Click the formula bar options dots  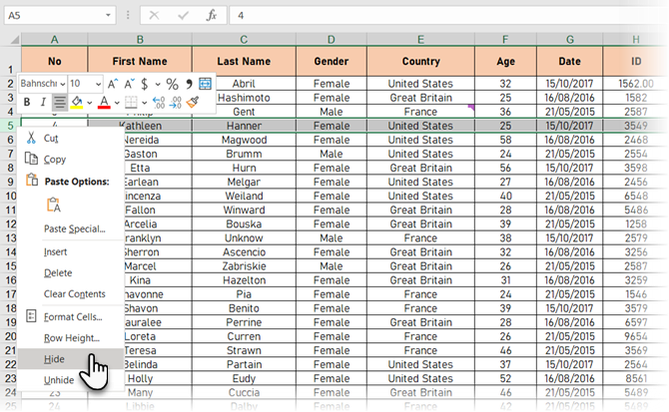click(128, 15)
